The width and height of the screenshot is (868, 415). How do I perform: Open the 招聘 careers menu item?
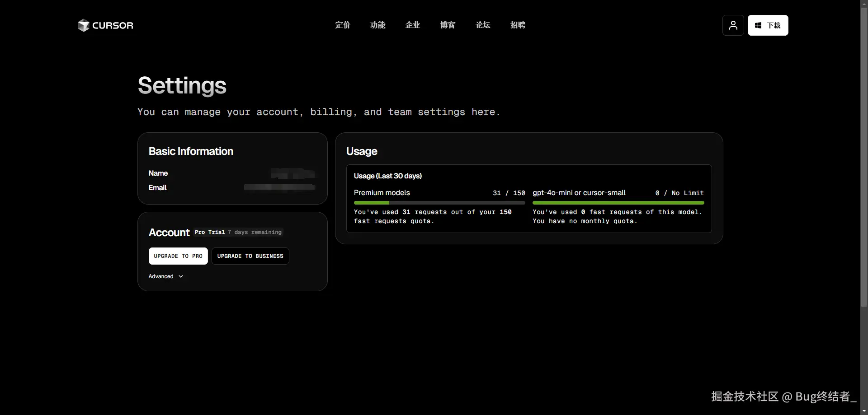pyautogui.click(x=518, y=25)
